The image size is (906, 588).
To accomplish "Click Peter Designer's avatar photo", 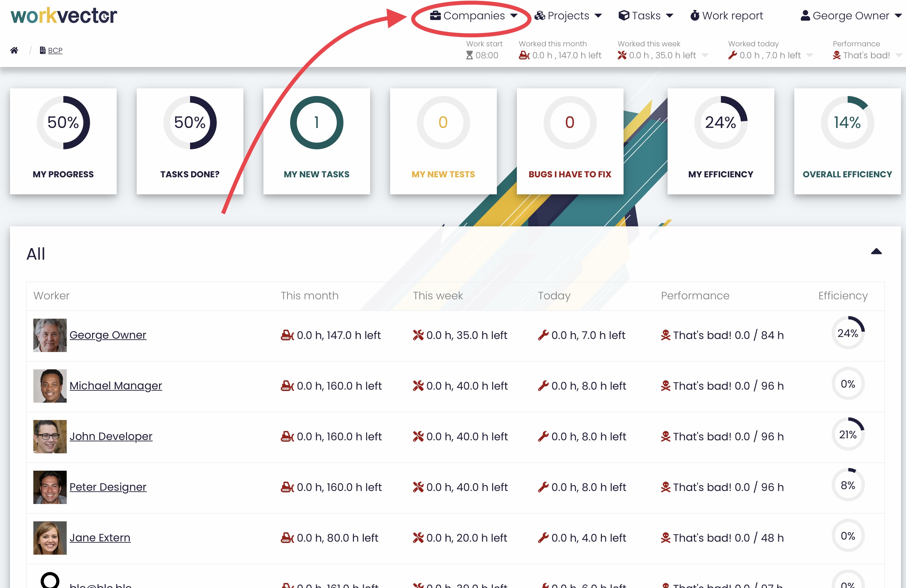I will click(x=50, y=487).
